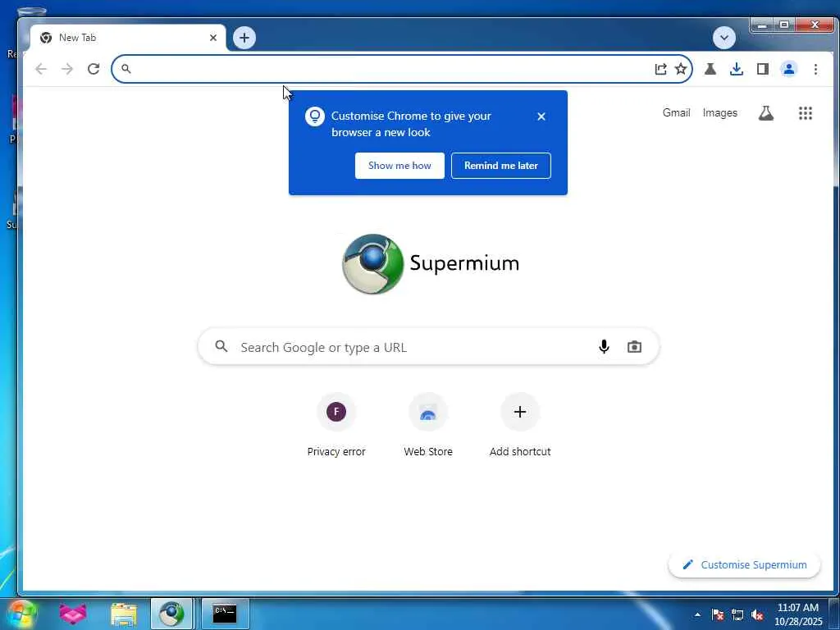Open the Search Labs flask icon on page
The width and height of the screenshot is (840, 630).
[x=766, y=113]
